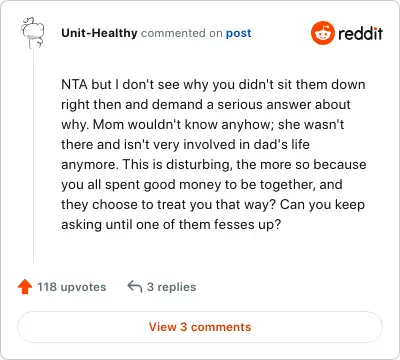The height and width of the screenshot is (360, 400).
Task: Open the Unit-Healthy username profile
Action: (99, 33)
